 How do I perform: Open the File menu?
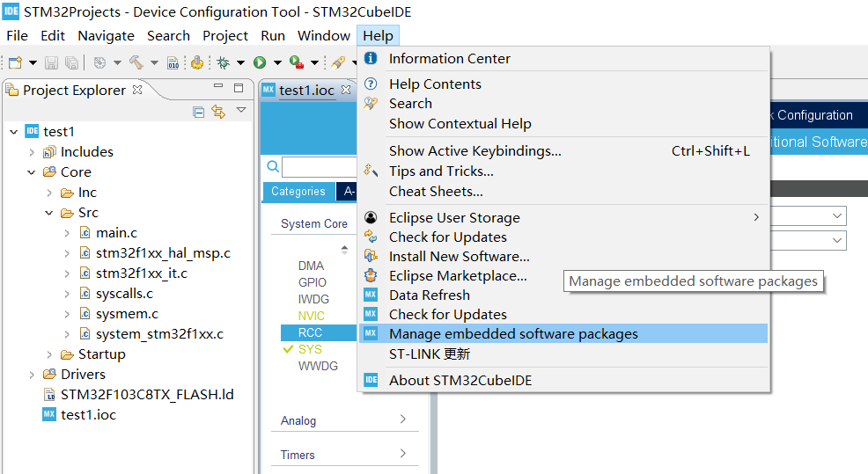17,36
